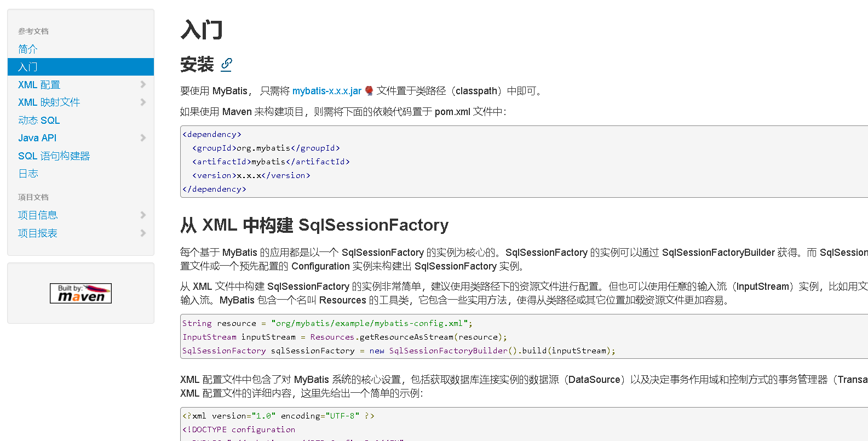868x441 pixels.
Task: Open the 项目信息 sidebar link
Action: coord(38,215)
